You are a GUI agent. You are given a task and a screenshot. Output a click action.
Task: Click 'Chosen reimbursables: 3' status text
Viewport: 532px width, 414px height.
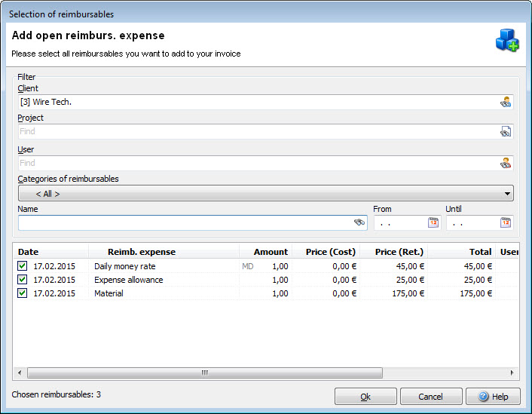coord(57,394)
